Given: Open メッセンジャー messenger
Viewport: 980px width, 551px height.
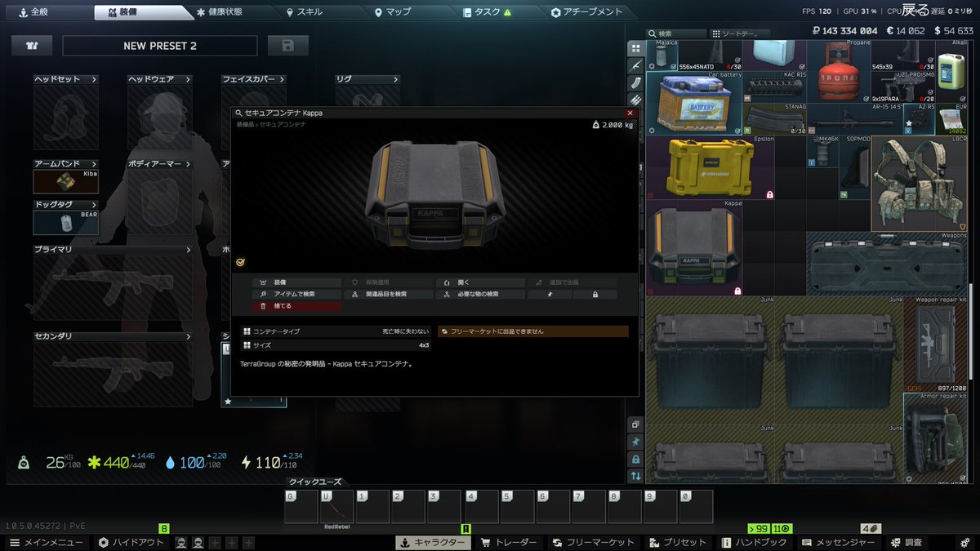Looking at the screenshot, I should [840, 542].
